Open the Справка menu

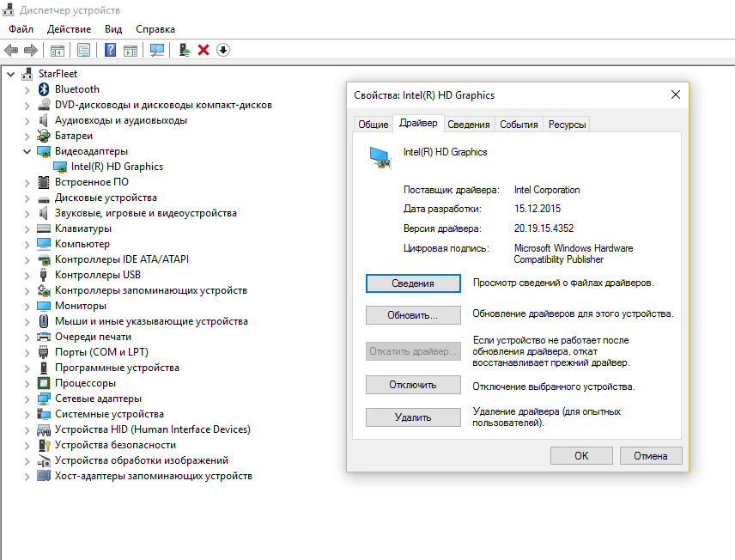click(155, 29)
